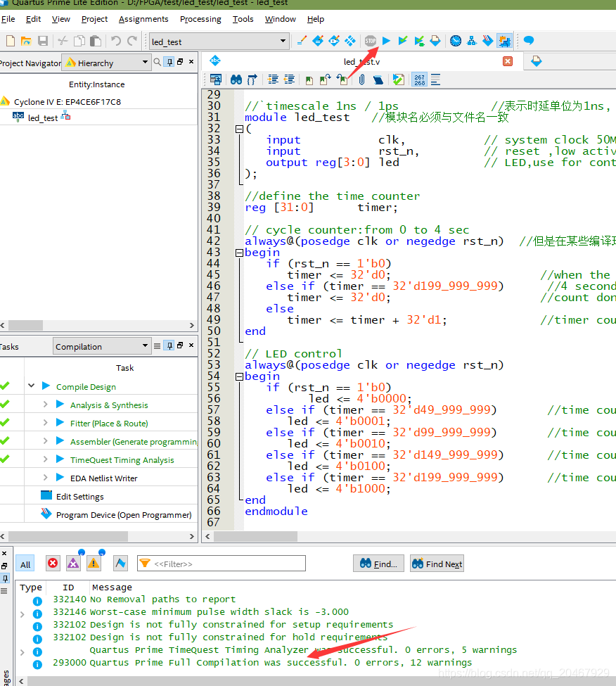Click the Find binoculars icon in editor toolbar
Image resolution: width=616 pixels, height=686 pixels.
coord(236,80)
